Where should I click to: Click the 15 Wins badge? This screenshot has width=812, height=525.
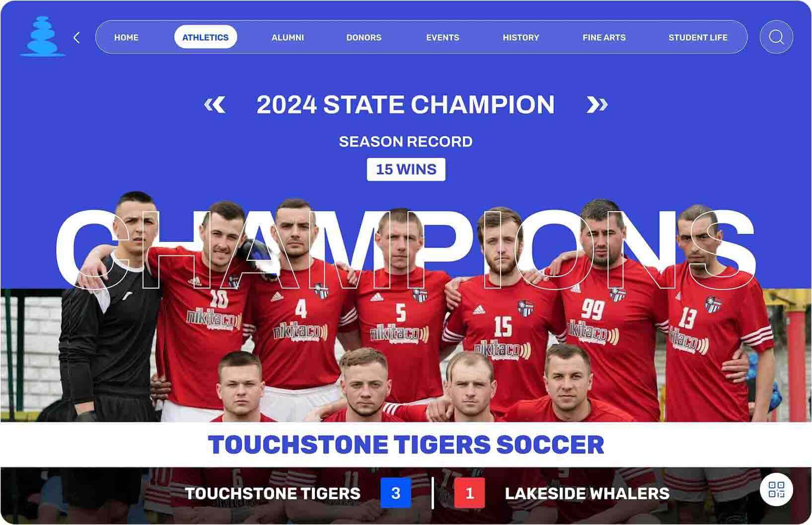(x=406, y=169)
